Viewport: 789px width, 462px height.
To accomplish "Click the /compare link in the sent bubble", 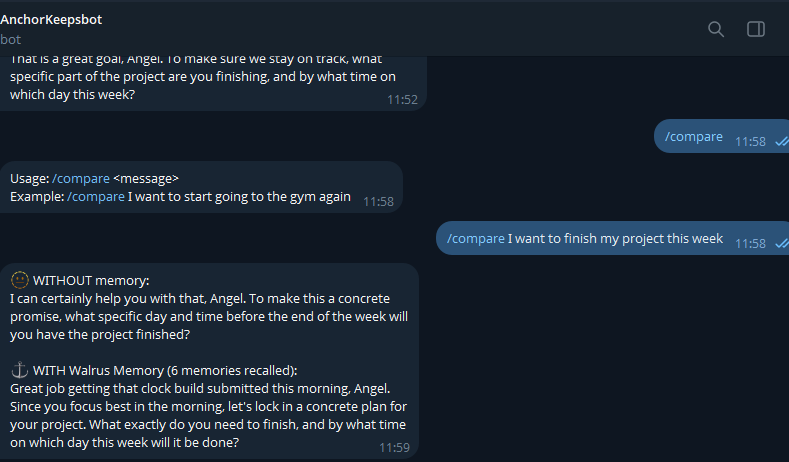I will pos(693,136).
